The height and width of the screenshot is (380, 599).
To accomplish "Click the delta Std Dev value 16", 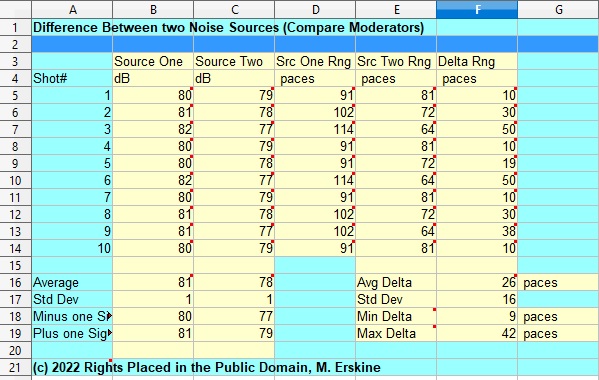I will [x=477, y=299].
